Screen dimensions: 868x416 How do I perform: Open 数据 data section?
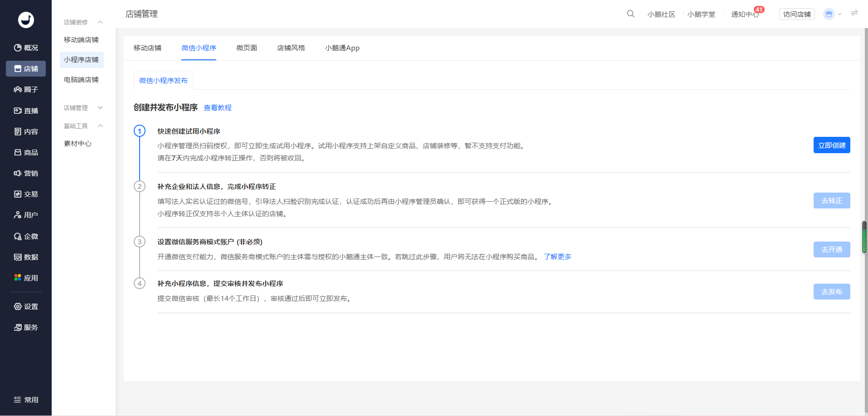click(26, 257)
